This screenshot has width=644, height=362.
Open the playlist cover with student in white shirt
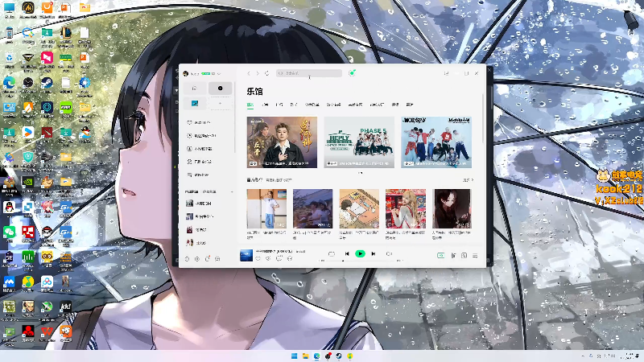coord(266,208)
